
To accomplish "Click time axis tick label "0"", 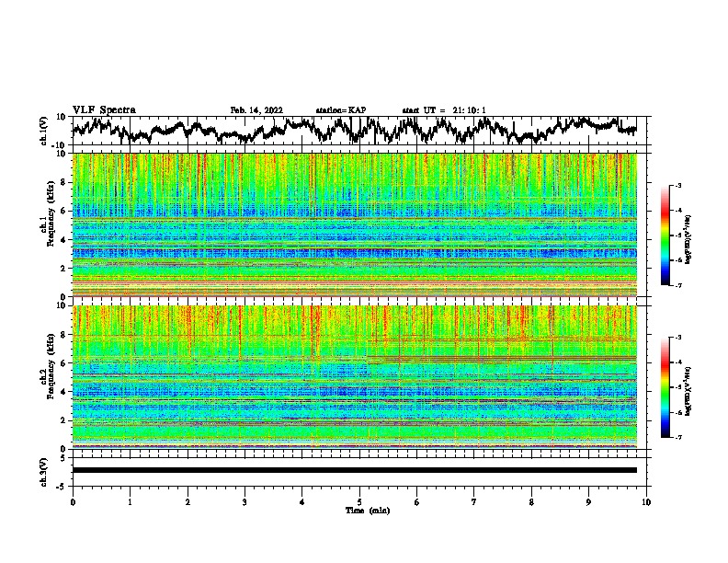I will coord(73,502).
